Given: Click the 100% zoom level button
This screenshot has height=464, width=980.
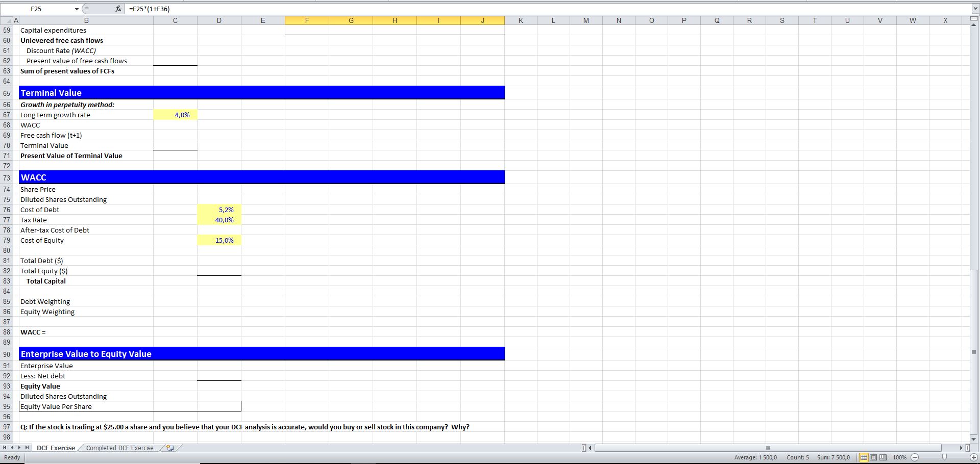Looking at the screenshot, I should tap(900, 457).
